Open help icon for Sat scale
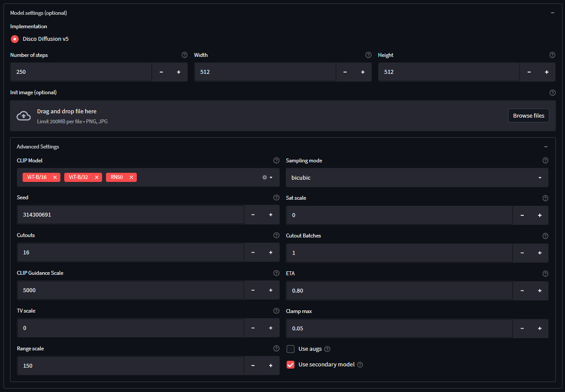 (545, 198)
